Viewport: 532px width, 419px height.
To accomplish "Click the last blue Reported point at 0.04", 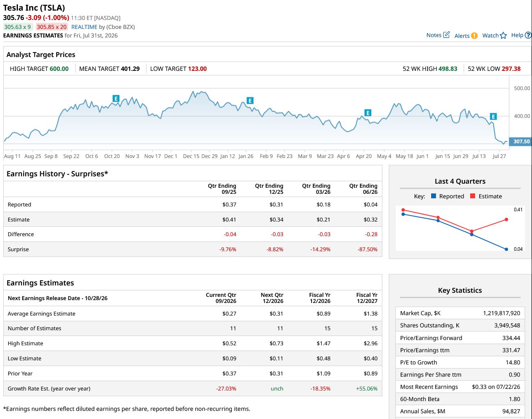I will 506,249.
